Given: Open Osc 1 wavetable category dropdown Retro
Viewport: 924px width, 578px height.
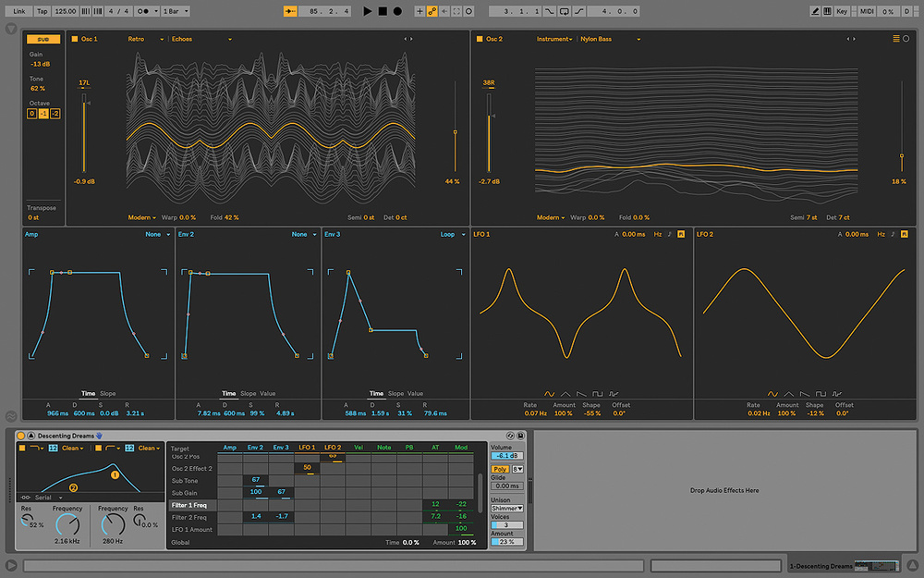Looking at the screenshot, I should pos(146,39).
